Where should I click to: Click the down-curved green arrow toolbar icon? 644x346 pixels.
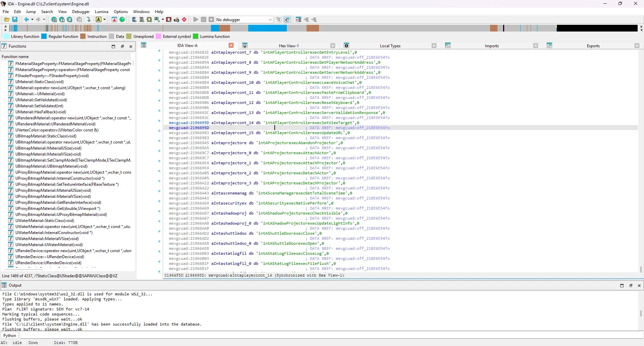click(x=89, y=20)
